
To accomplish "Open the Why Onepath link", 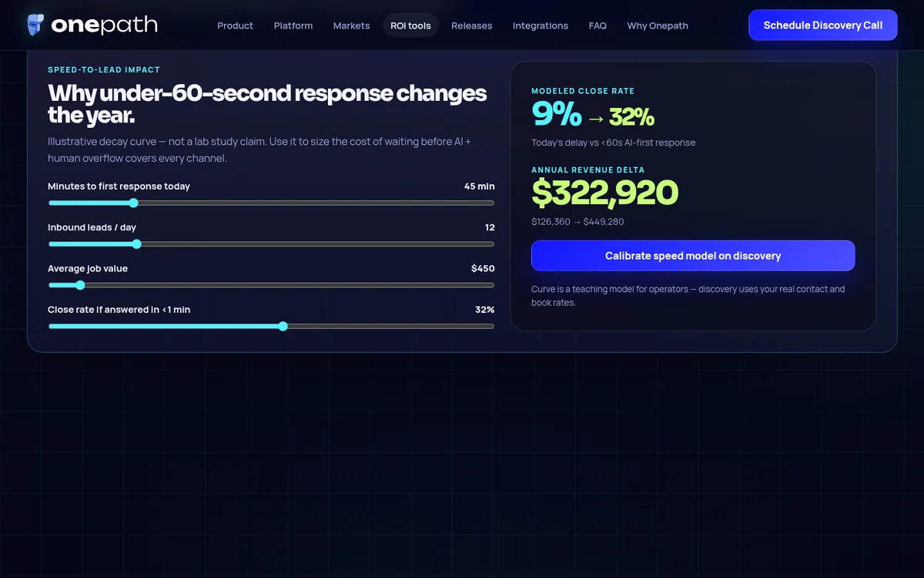I will pos(658,25).
